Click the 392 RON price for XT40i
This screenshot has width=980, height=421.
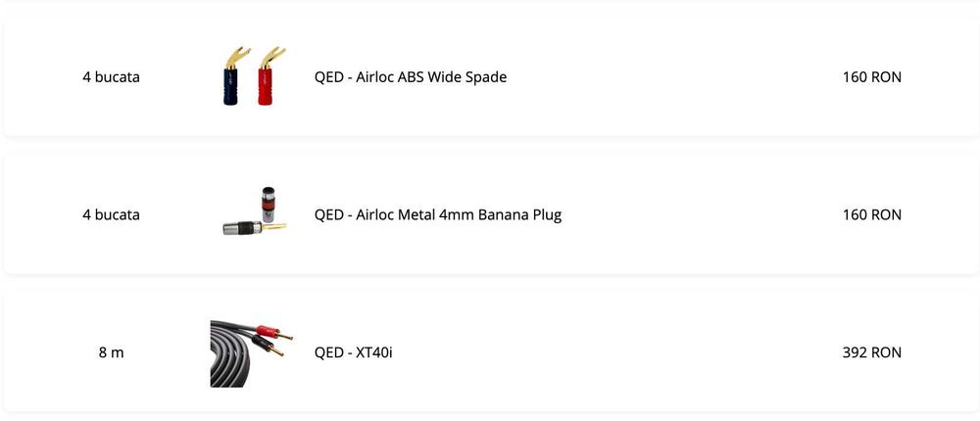(x=871, y=352)
